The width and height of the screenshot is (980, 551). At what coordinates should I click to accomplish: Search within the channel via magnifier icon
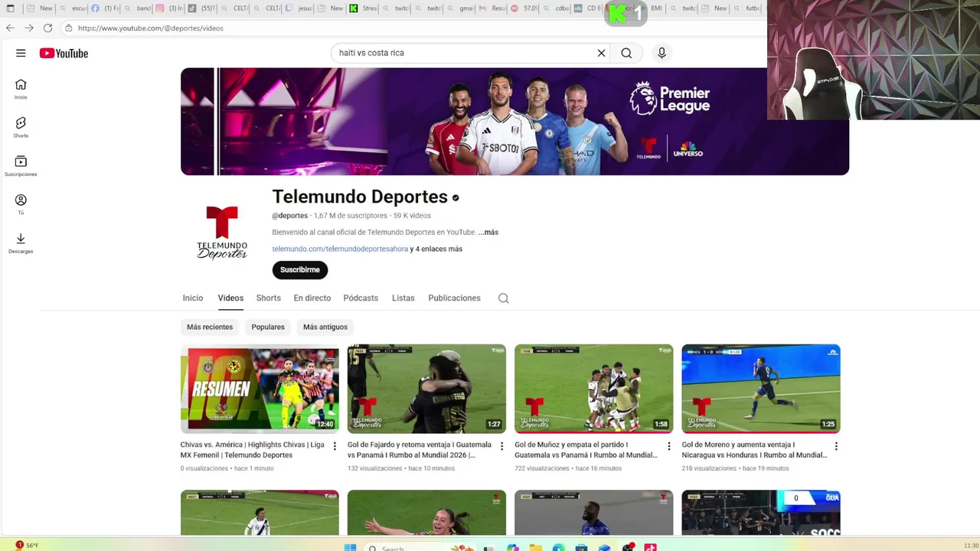[x=503, y=298]
